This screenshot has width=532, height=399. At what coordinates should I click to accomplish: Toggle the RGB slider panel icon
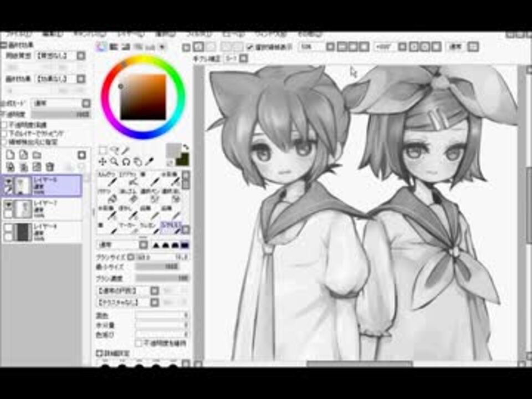(114, 47)
